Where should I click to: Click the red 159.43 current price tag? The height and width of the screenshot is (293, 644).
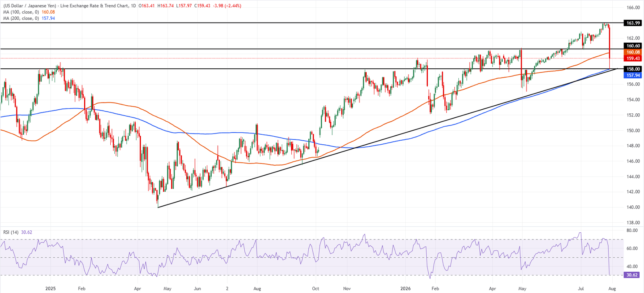tap(633, 59)
